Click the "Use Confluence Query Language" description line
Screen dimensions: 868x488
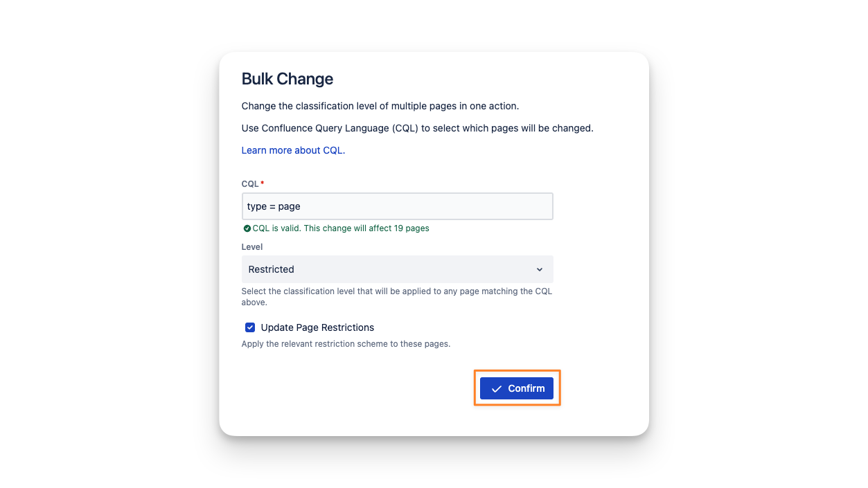[417, 128]
